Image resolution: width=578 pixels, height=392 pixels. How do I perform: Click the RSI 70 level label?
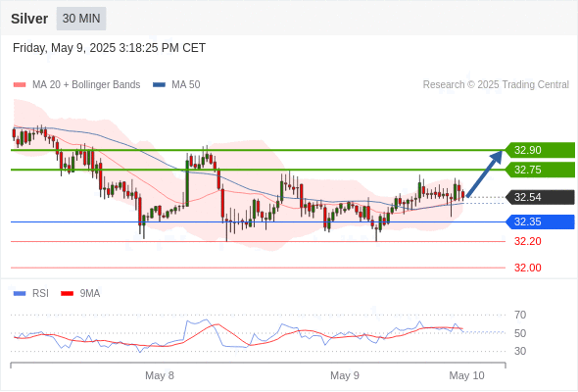[520, 315]
